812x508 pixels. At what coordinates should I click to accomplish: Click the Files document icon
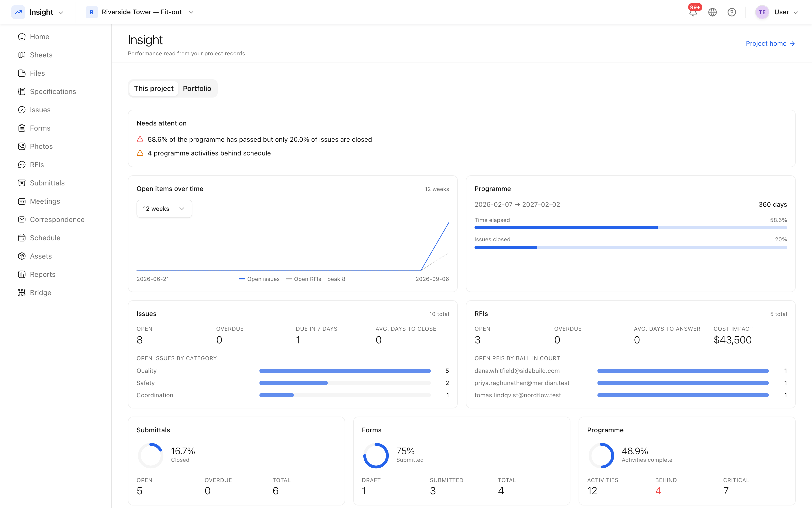click(x=22, y=73)
